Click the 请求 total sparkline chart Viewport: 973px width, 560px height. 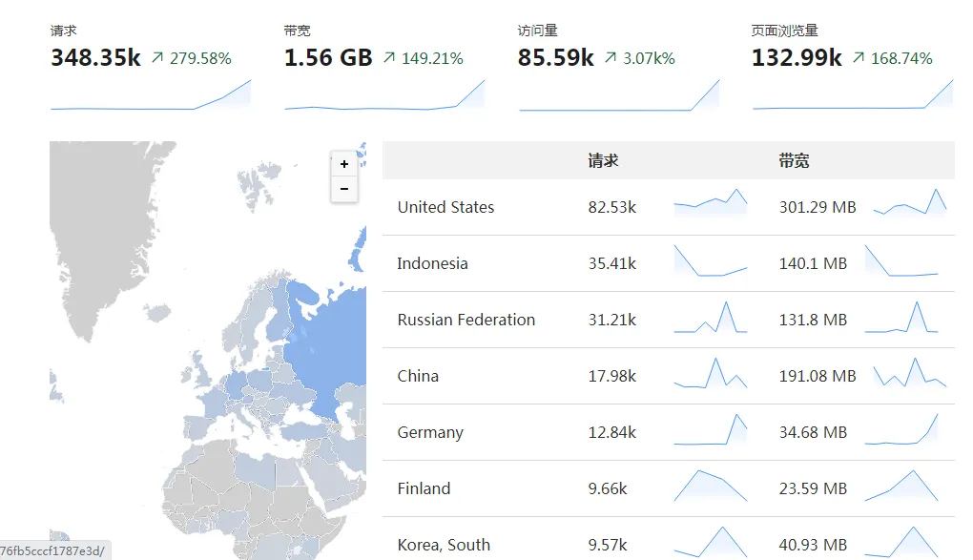pos(151,95)
